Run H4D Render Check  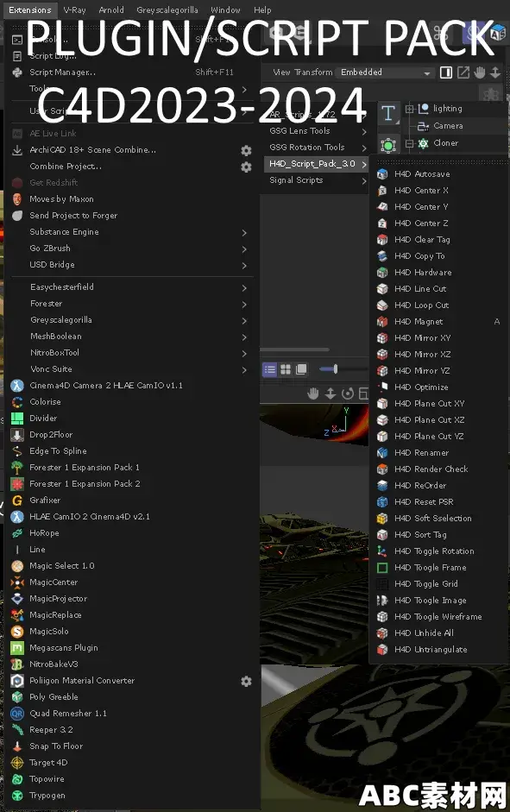click(x=431, y=469)
